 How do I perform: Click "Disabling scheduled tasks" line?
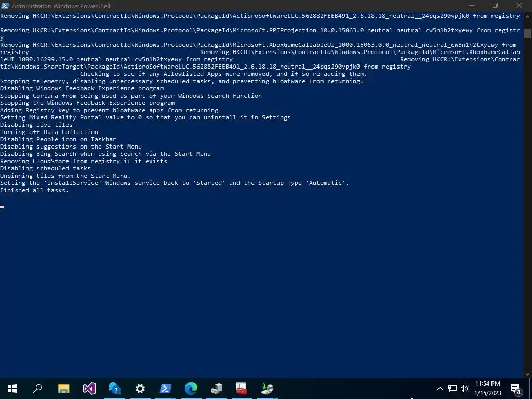46,168
